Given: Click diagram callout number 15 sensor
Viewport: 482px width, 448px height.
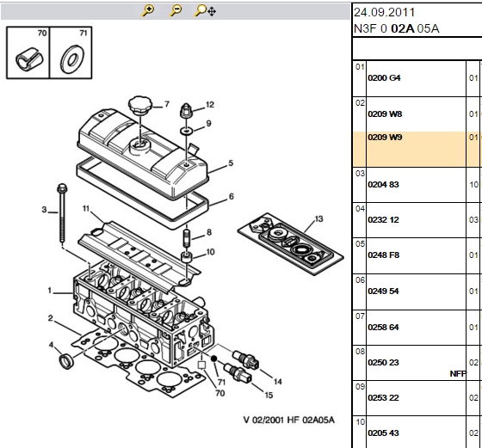Looking at the screenshot, I should (269, 396).
